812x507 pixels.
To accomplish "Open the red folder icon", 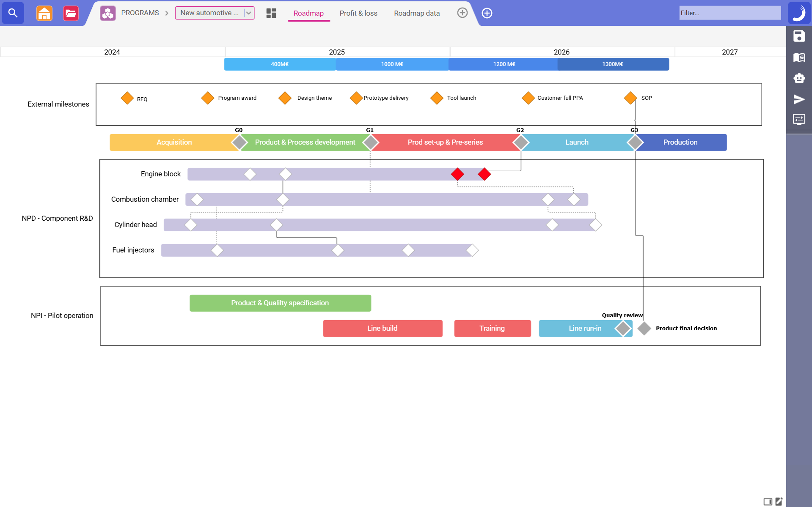I will 71,13.
